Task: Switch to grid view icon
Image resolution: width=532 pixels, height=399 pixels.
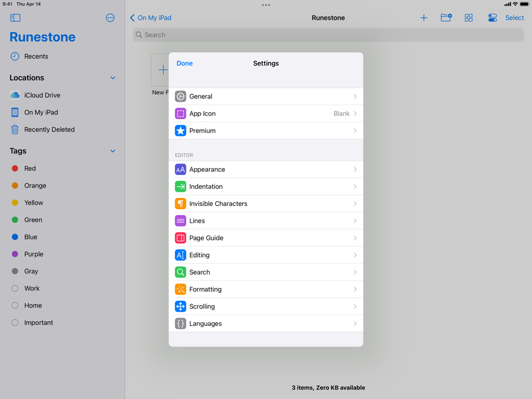Action: 469,18
